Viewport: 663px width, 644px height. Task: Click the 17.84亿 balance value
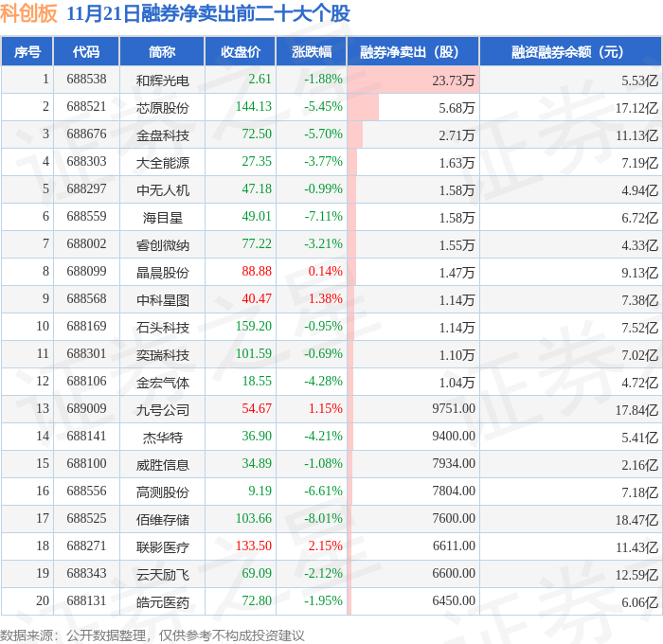636,410
